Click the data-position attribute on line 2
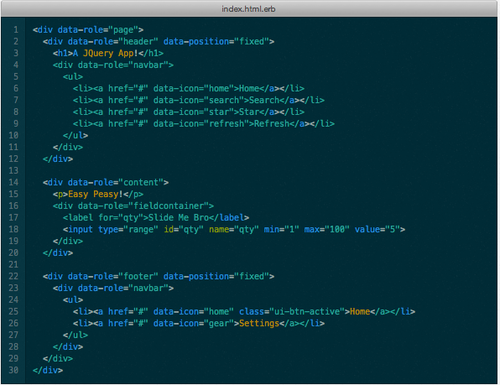The height and width of the screenshot is (385, 500). tap(216, 42)
